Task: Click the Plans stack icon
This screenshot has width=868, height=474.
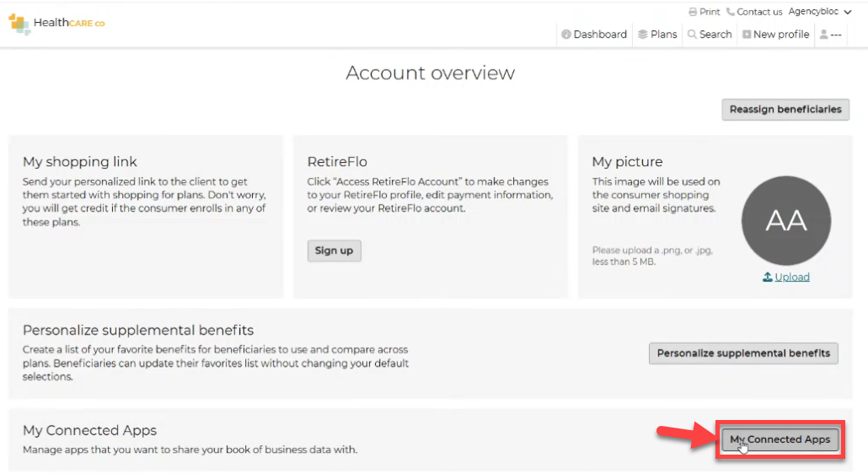Action: (x=643, y=35)
